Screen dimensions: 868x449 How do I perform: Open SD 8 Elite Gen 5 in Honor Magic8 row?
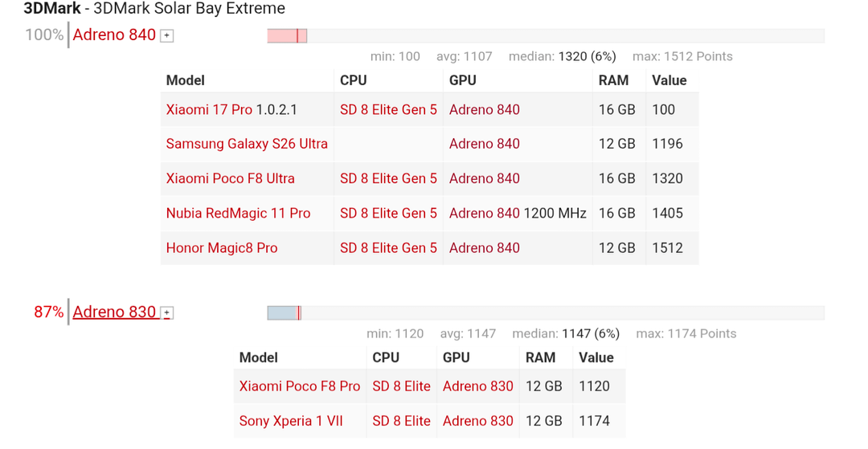pos(388,248)
